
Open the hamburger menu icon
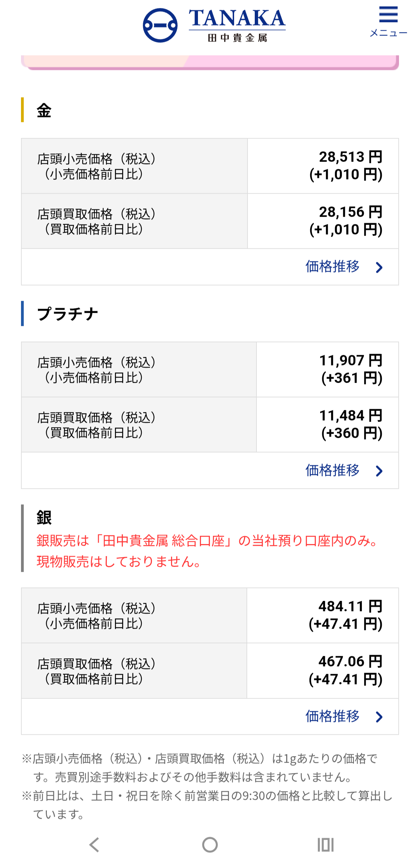[388, 14]
